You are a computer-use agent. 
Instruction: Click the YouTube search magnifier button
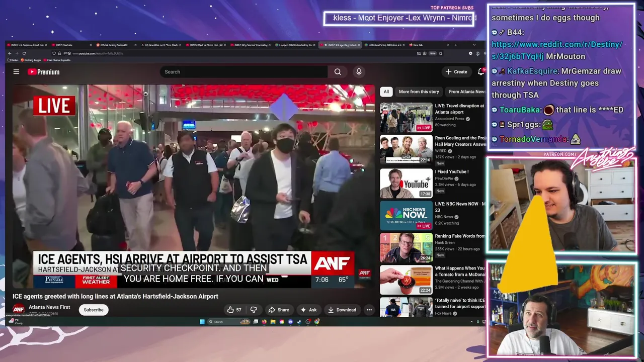tap(338, 72)
